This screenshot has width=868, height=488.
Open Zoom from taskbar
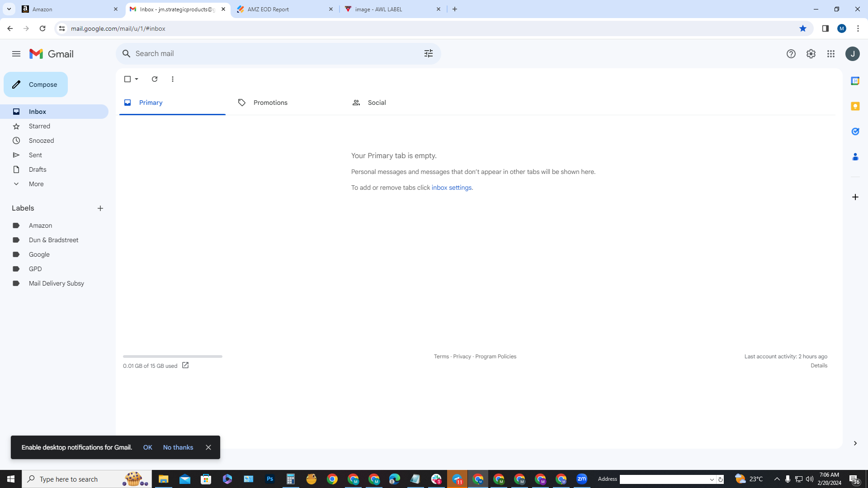pyautogui.click(x=582, y=479)
